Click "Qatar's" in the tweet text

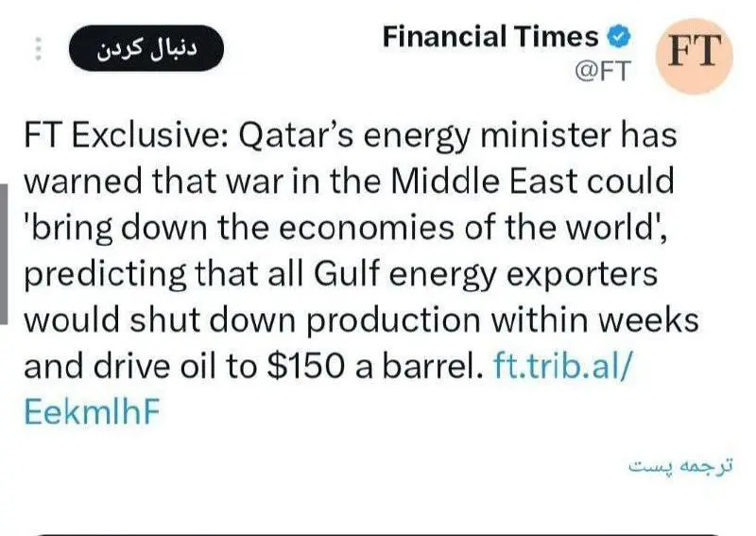pos(291,136)
